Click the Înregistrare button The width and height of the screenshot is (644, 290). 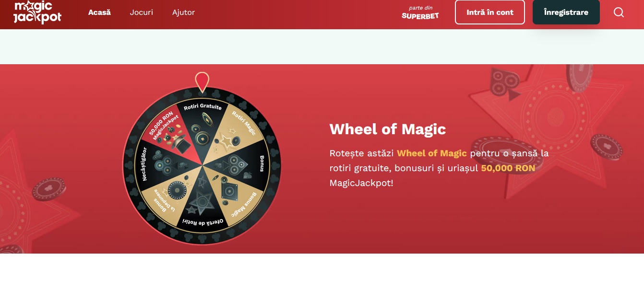point(566,12)
